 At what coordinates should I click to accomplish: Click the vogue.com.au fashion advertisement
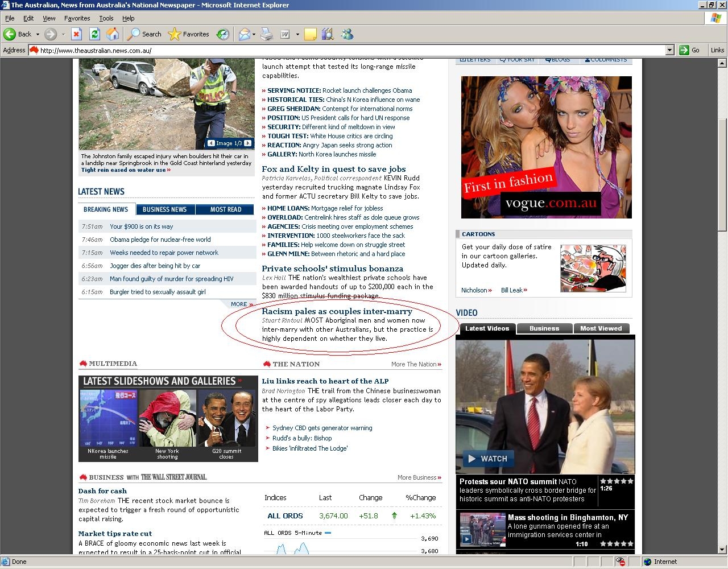tap(546, 147)
